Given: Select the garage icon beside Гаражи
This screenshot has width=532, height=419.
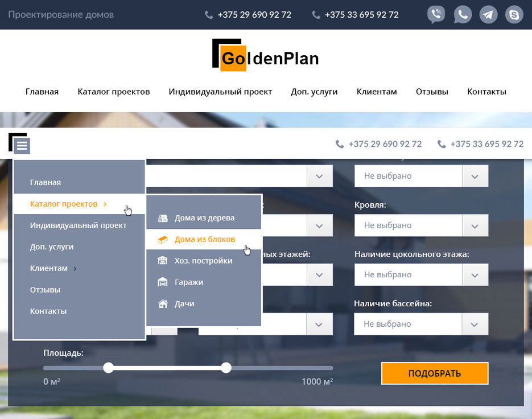Looking at the screenshot, I should coord(164,282).
